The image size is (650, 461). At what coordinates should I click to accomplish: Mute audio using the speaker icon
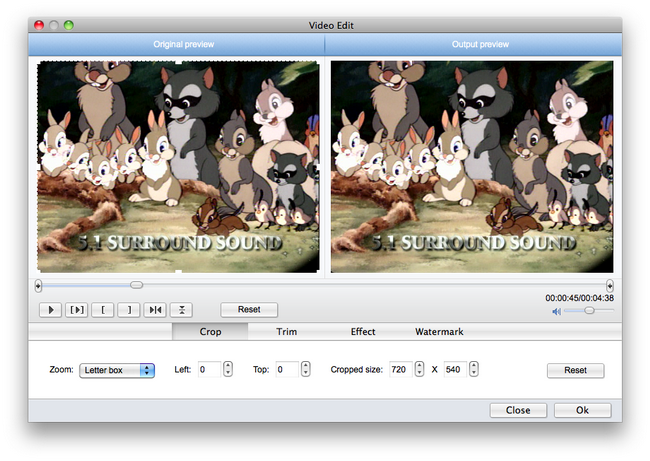(x=556, y=311)
